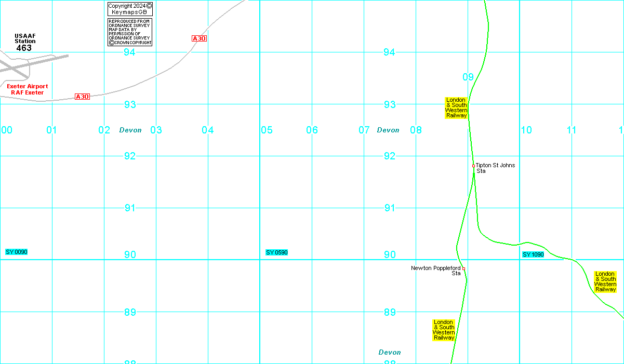Select the USAAF Station 463 label
This screenshot has width=624, height=364.
[x=24, y=43]
